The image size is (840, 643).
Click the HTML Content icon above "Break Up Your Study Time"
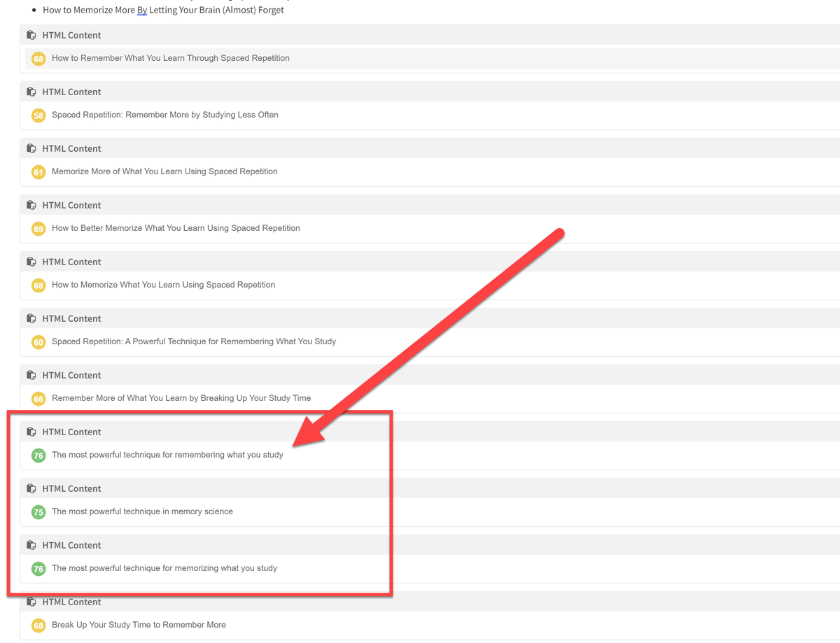click(31, 602)
